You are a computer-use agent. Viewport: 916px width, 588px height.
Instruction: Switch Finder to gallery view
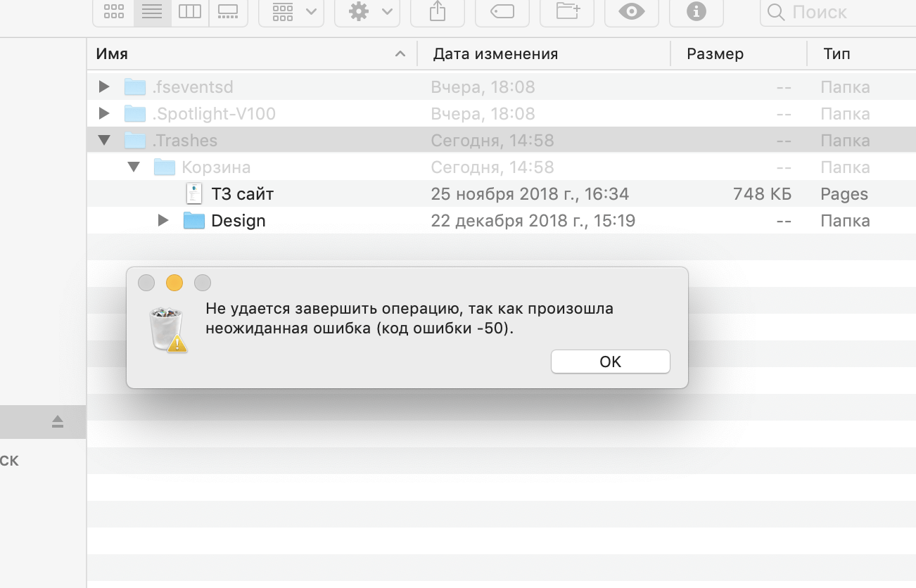(x=228, y=12)
